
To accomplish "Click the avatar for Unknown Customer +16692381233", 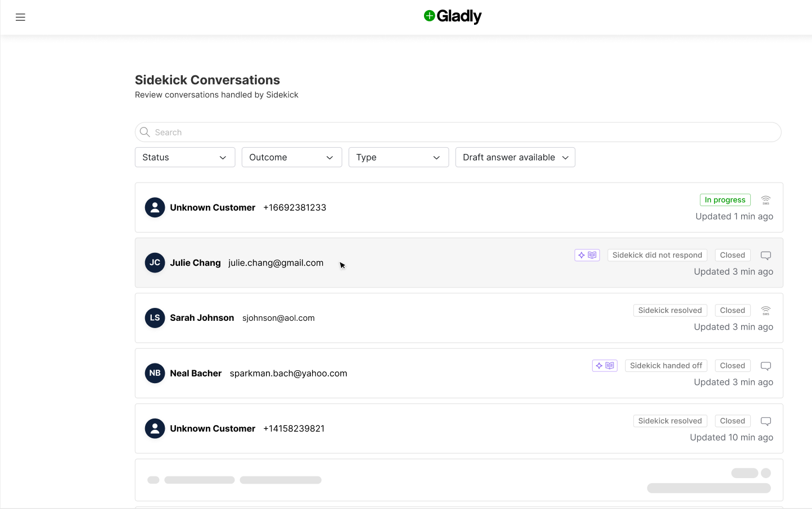I will [155, 207].
